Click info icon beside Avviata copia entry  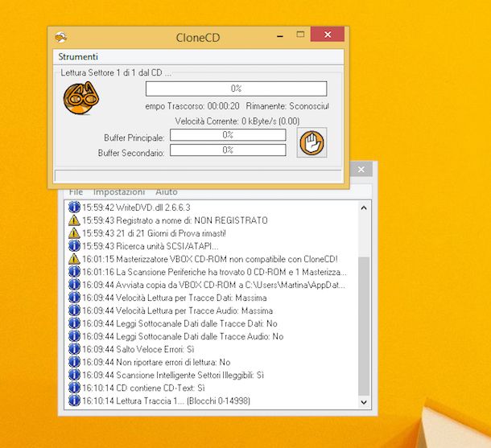(74, 285)
